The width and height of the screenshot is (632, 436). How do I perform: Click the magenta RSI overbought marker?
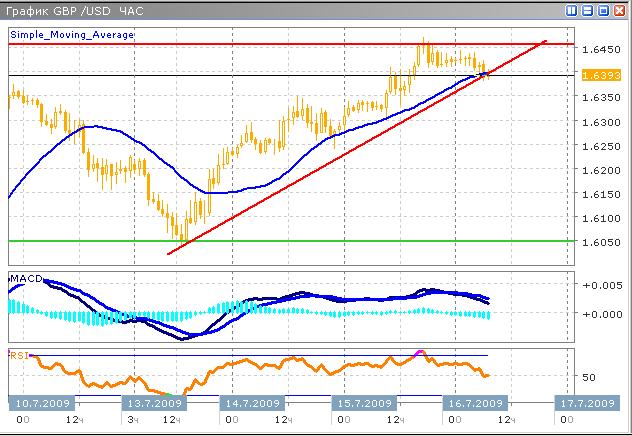(x=420, y=352)
